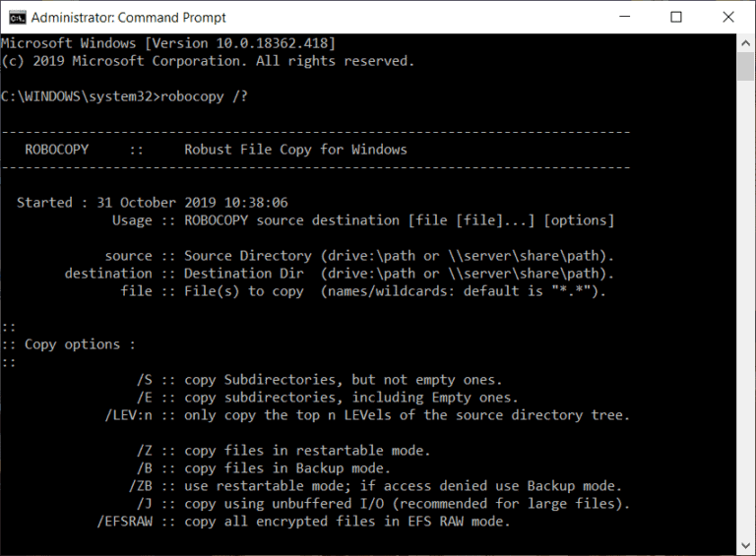Click the 'Usage' label in the output
The height and width of the screenshot is (556, 756).
(132, 220)
